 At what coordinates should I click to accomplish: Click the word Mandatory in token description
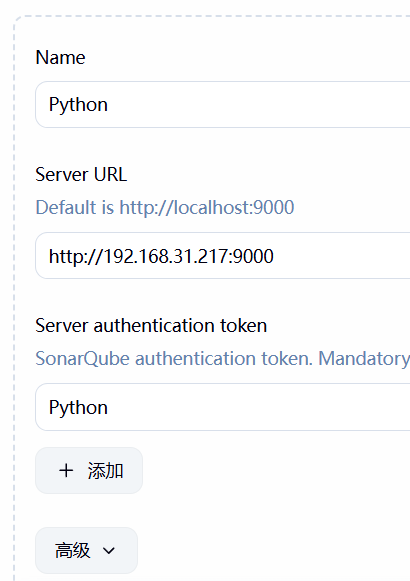point(364,359)
